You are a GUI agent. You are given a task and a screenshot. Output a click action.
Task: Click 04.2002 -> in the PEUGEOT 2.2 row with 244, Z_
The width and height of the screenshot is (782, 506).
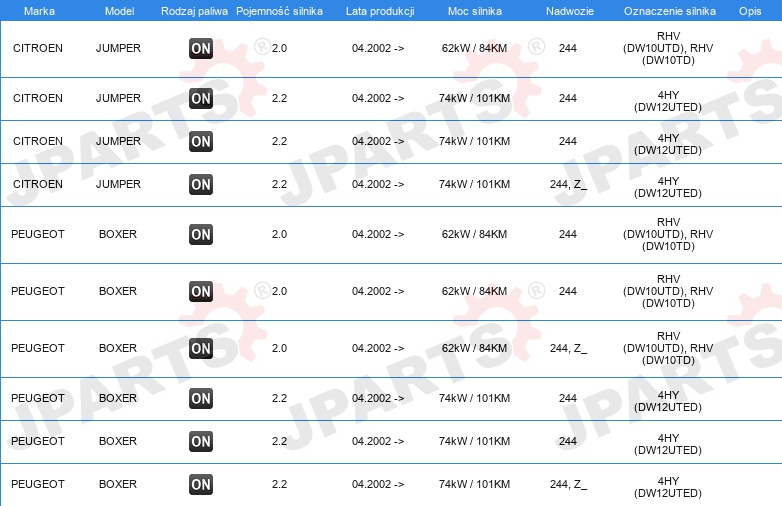pos(378,485)
